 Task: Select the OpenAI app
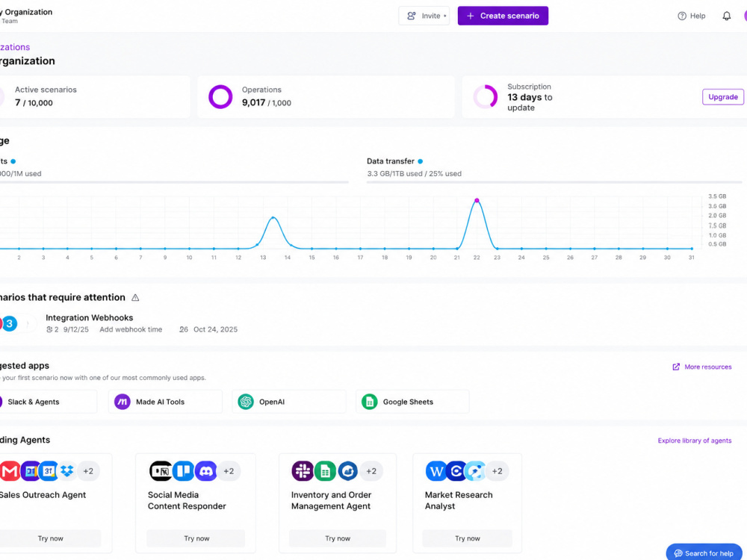point(288,402)
